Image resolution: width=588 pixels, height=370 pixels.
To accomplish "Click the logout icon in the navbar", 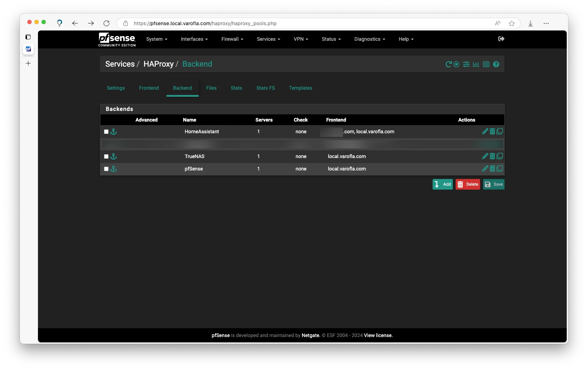I will (501, 39).
